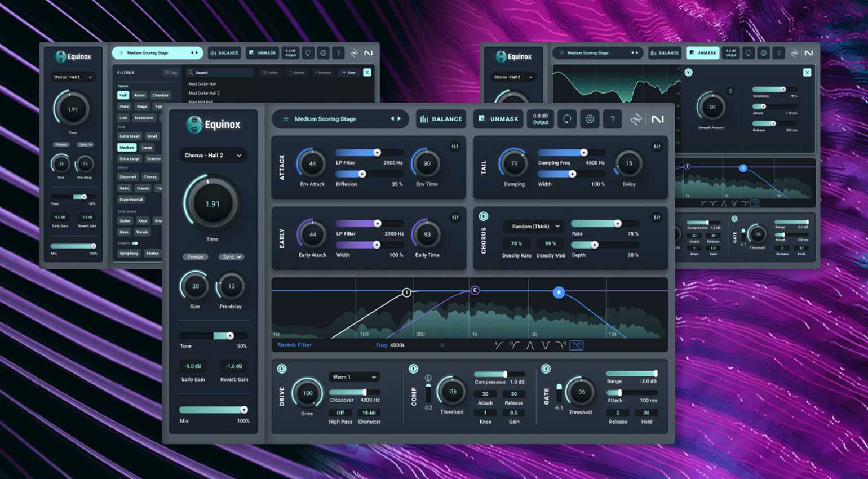Select the last filter shape icon
This screenshot has height=479, width=868.
[576, 345]
